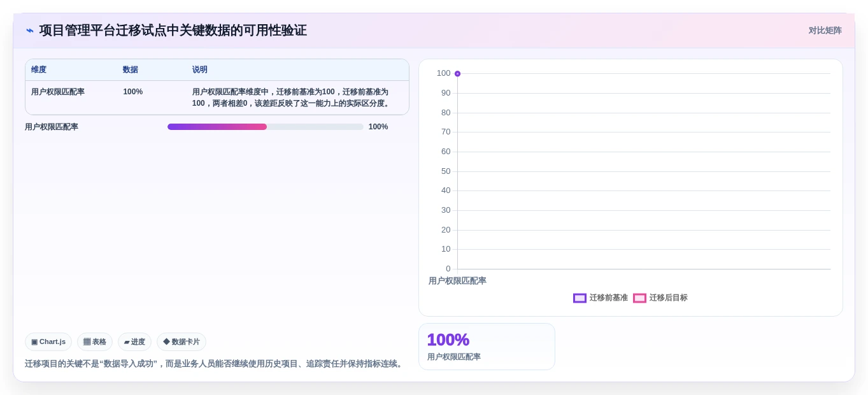Click the 说明 column header
The height and width of the screenshot is (395, 868).
point(200,69)
